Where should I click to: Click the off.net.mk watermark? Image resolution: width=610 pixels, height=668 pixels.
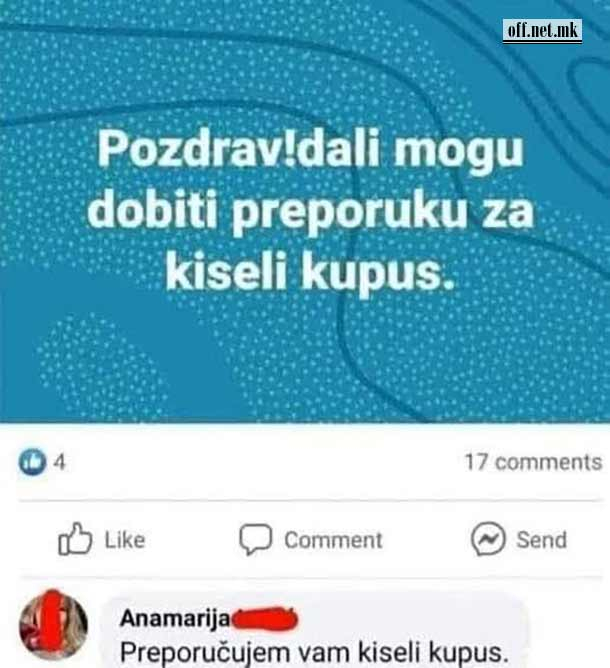tap(542, 31)
